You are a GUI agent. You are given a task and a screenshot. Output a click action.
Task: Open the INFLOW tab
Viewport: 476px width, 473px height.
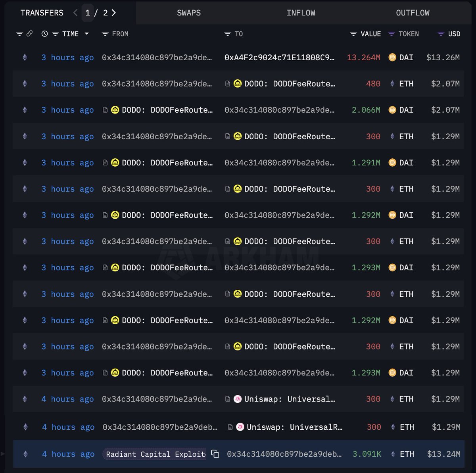click(x=301, y=13)
